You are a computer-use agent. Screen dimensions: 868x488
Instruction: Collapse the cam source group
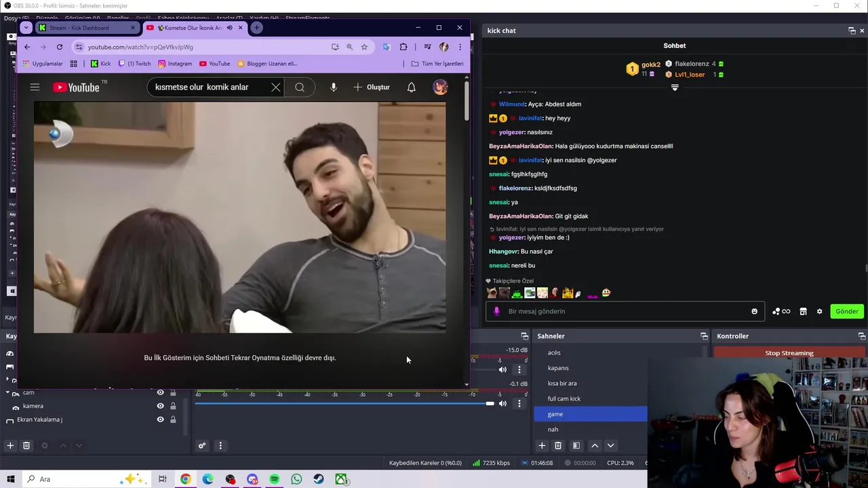point(7,392)
